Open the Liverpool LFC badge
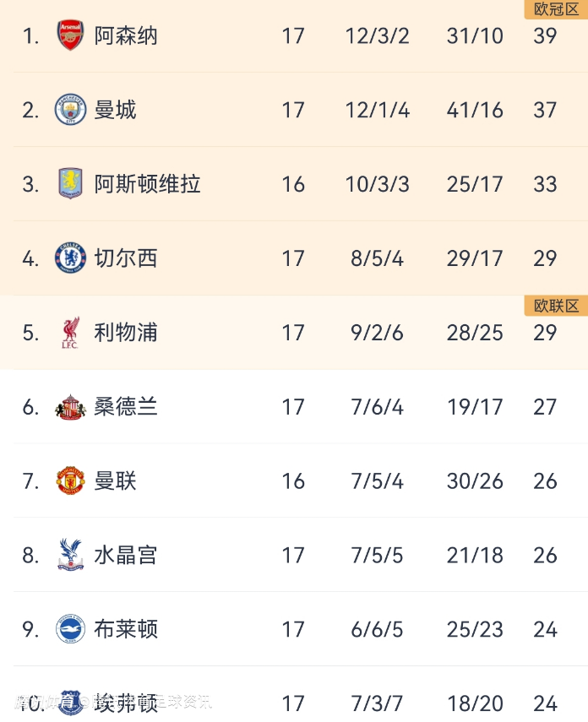 pyautogui.click(x=70, y=333)
